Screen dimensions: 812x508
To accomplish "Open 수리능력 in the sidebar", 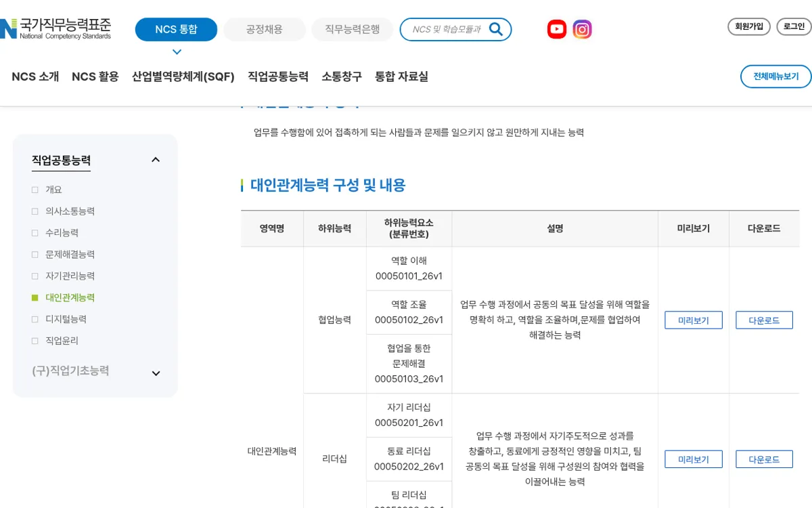I will coord(62,233).
